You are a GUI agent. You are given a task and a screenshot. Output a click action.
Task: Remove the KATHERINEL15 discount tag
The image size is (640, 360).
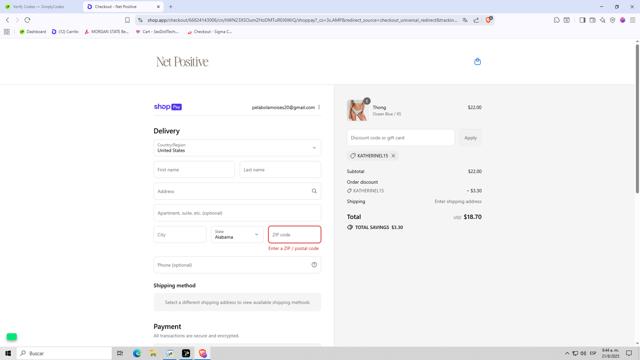coord(393,156)
